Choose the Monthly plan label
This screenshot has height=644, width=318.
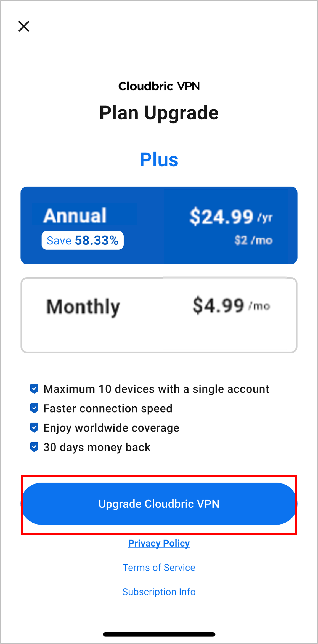[x=83, y=307]
